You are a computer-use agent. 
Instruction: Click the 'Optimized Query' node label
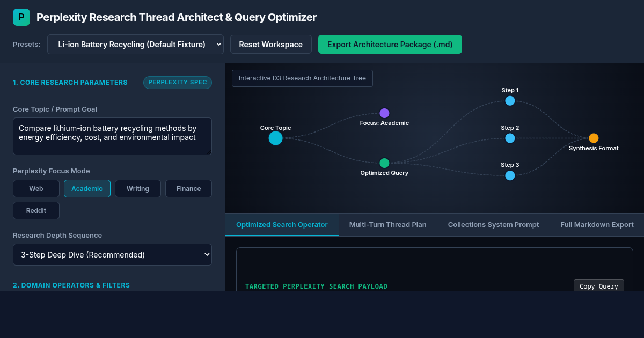coord(384,173)
